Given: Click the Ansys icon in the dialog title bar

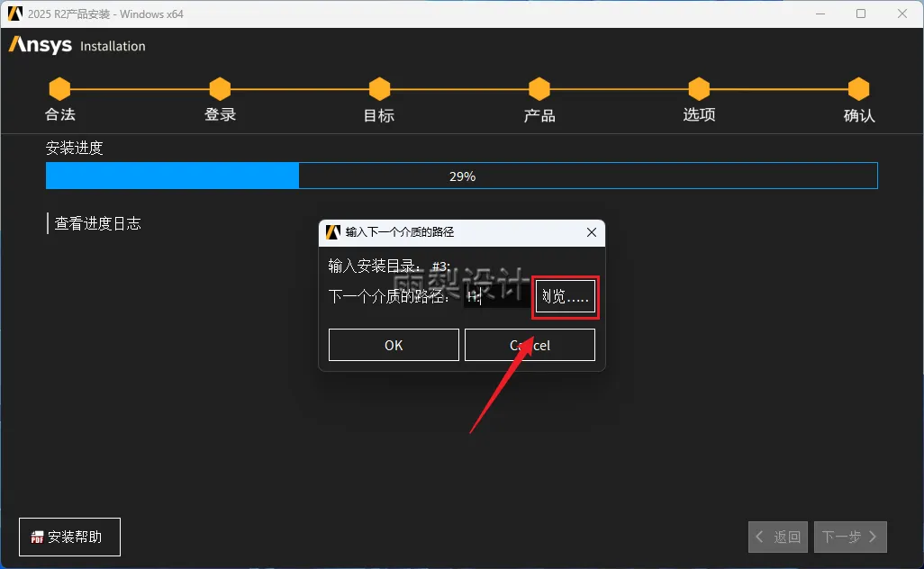Looking at the screenshot, I should tap(333, 232).
